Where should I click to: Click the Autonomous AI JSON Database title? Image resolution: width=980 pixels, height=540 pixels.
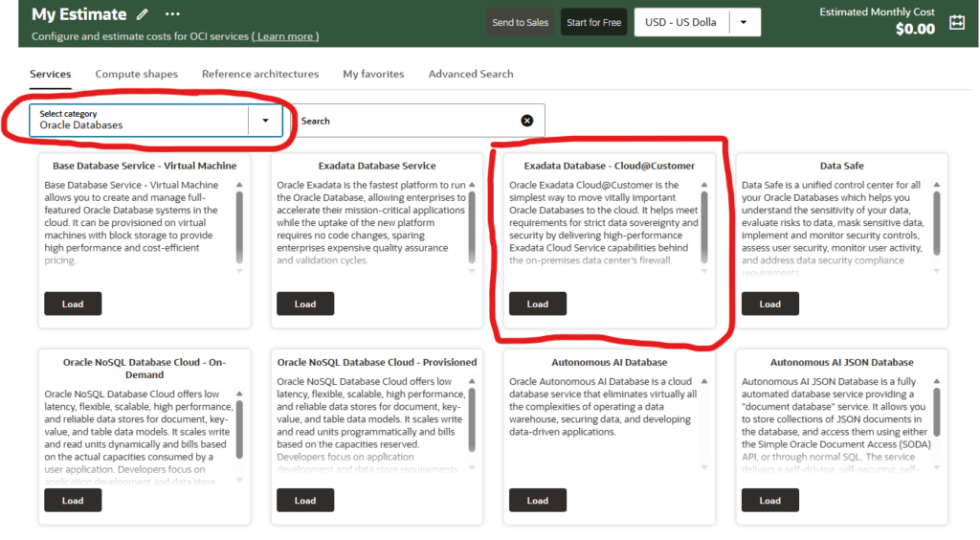(x=842, y=362)
